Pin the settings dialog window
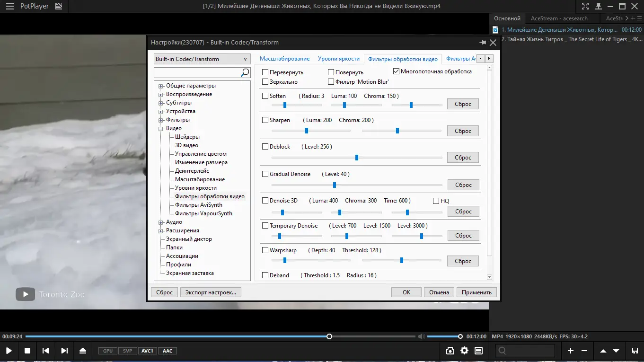The width and height of the screenshot is (644, 362). (x=483, y=43)
